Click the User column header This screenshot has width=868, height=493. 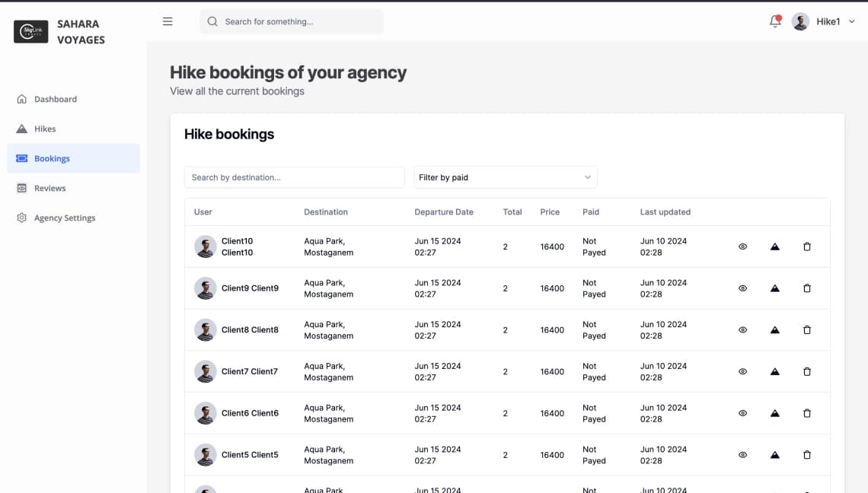pos(203,212)
